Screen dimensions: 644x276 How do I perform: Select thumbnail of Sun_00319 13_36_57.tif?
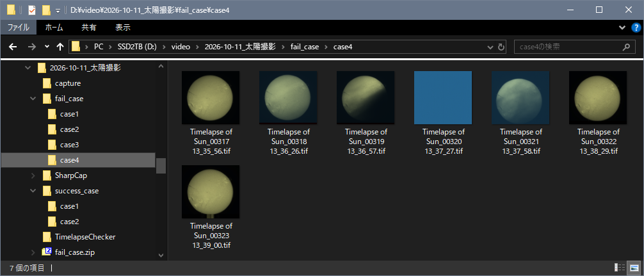pos(366,98)
